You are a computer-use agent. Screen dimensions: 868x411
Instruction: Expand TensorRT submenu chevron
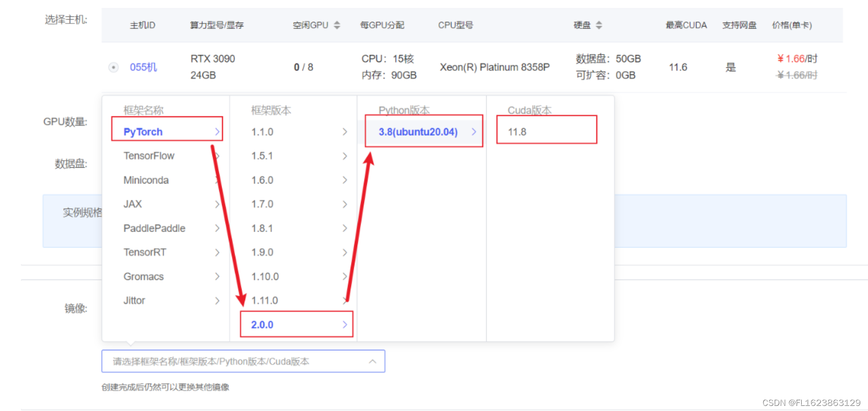217,252
